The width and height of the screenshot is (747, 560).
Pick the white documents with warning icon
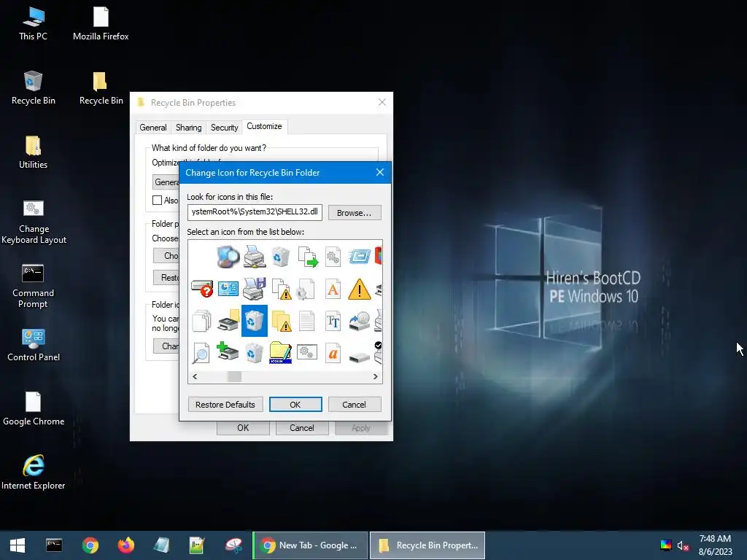coord(281,289)
